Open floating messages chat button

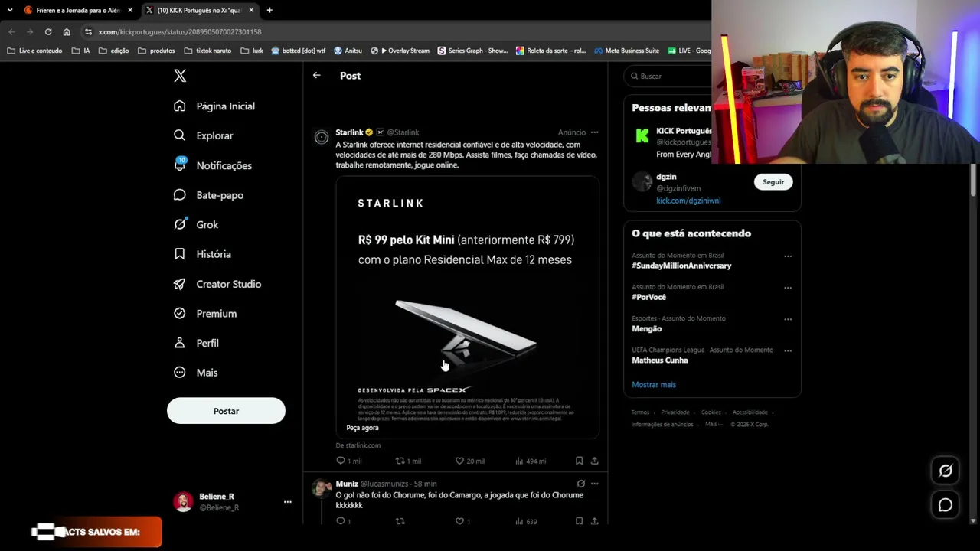[946, 505]
